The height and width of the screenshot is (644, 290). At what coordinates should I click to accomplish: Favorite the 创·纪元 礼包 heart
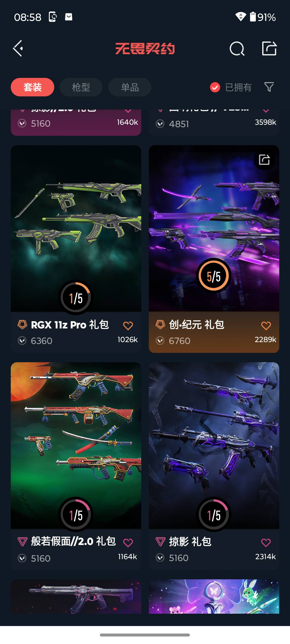tap(266, 326)
